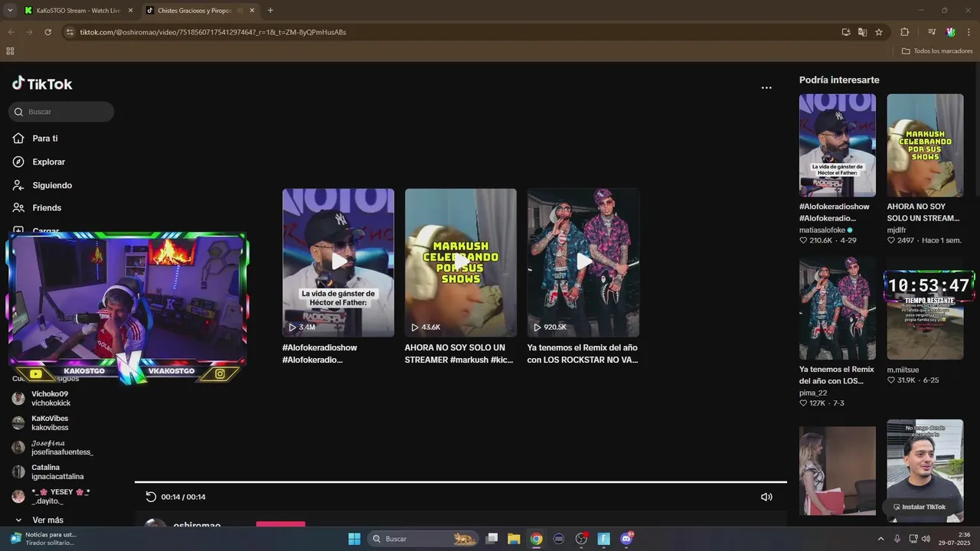Seek on the video progress bar
Viewport: 980px width, 551px height.
(461, 482)
